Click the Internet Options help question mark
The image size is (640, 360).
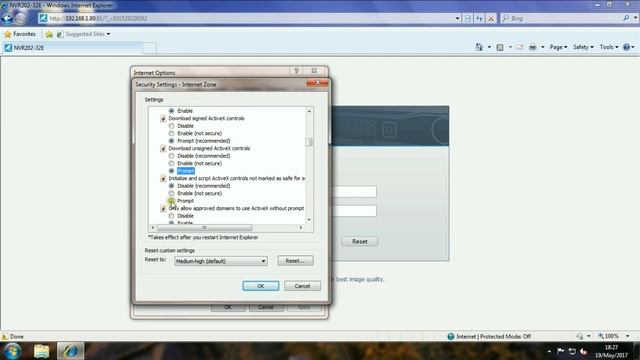click(297, 71)
